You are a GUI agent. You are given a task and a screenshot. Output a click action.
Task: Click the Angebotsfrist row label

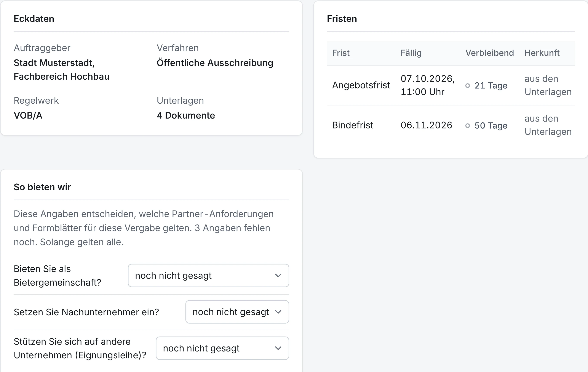click(361, 85)
